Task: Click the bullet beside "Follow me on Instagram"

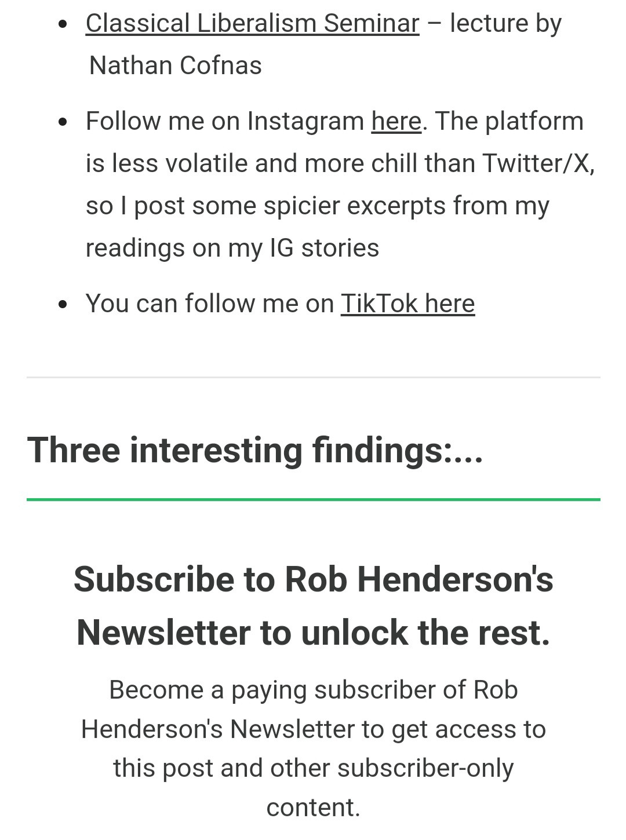Action: (x=63, y=122)
